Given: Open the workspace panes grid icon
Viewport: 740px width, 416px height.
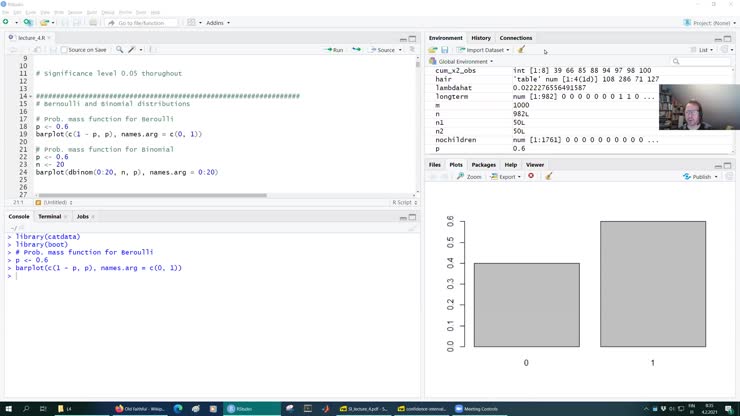Looking at the screenshot, I should coord(191,22).
